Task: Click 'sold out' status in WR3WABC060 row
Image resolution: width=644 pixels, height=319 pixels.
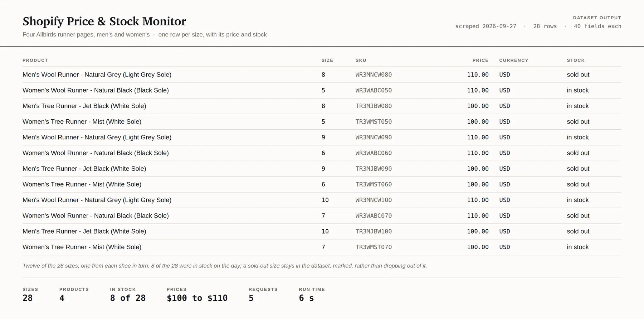Action: pos(578,153)
